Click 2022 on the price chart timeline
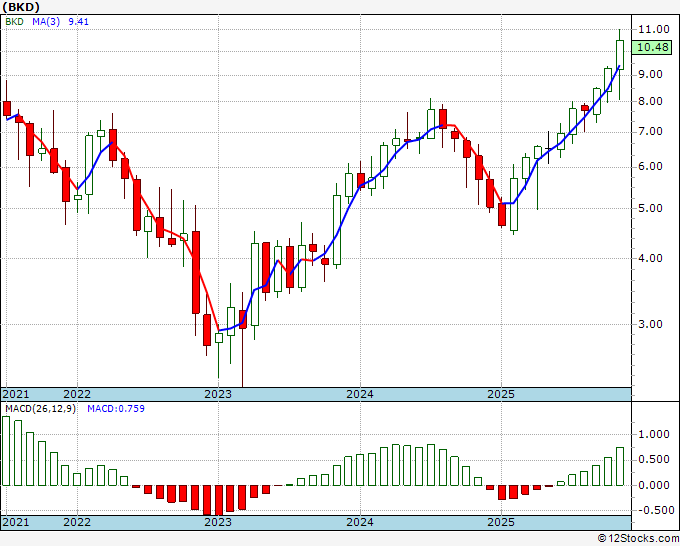The width and height of the screenshot is (680, 546). pyautogui.click(x=77, y=394)
